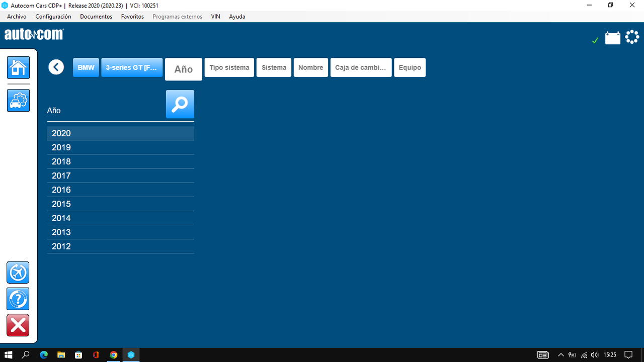Click the Autocom logo
Screen dimensions: 644x362
(34, 34)
